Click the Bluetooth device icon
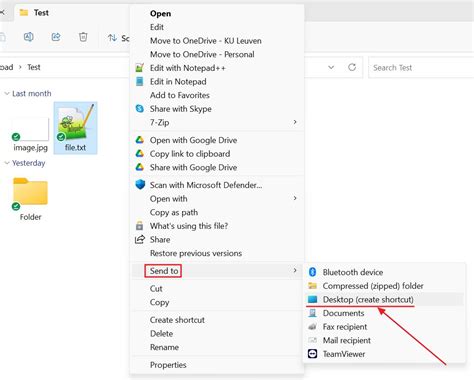The height and width of the screenshot is (380, 474). coord(312,272)
